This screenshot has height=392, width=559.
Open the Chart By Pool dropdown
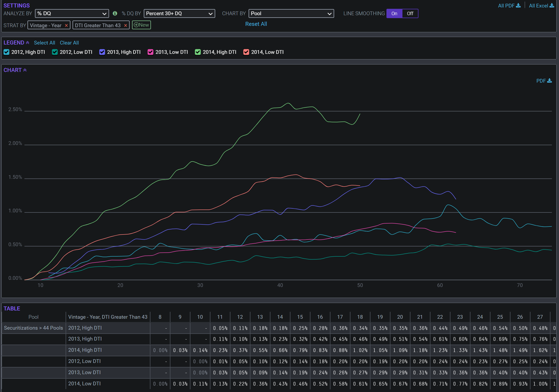pos(291,14)
